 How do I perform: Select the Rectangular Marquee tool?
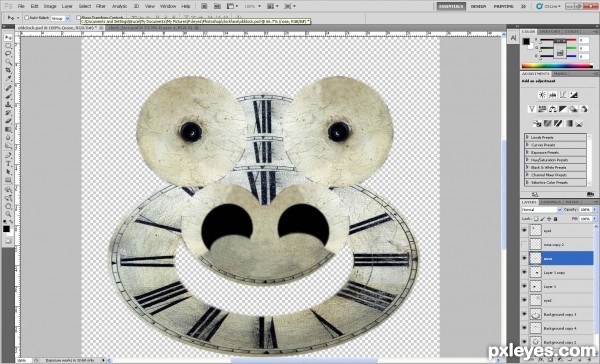coord(8,46)
